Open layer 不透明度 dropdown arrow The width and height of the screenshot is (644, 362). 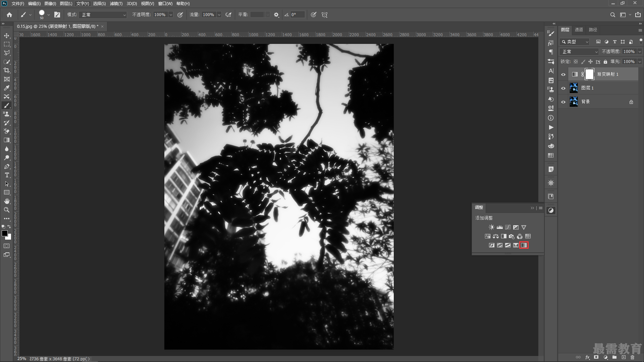coord(640,52)
